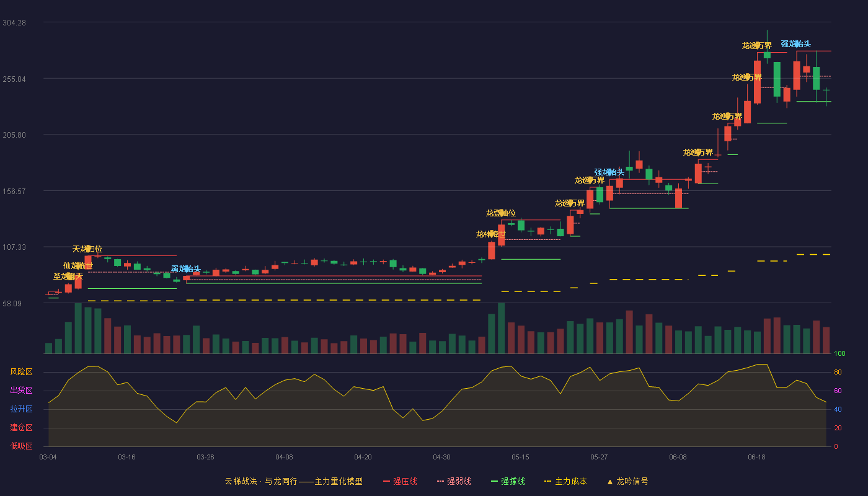The width and height of the screenshot is (868, 496).
Task: Click the blue 40 indicator axis value
Action: click(x=838, y=409)
